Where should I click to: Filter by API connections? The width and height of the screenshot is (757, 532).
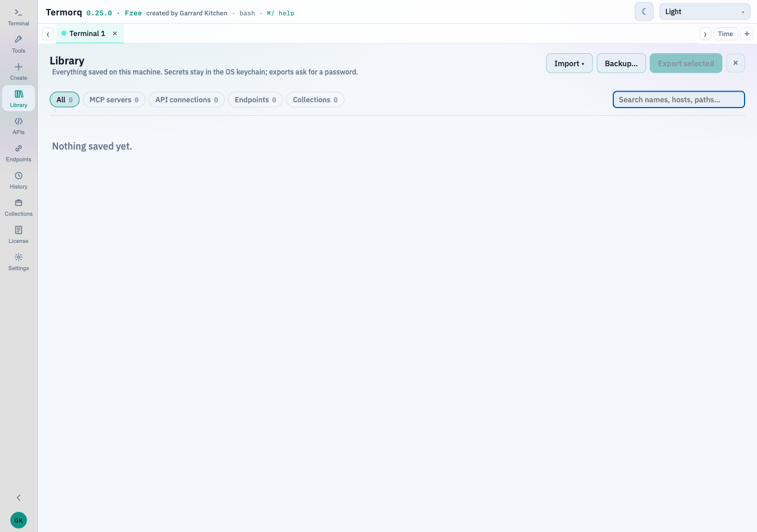pos(186,100)
